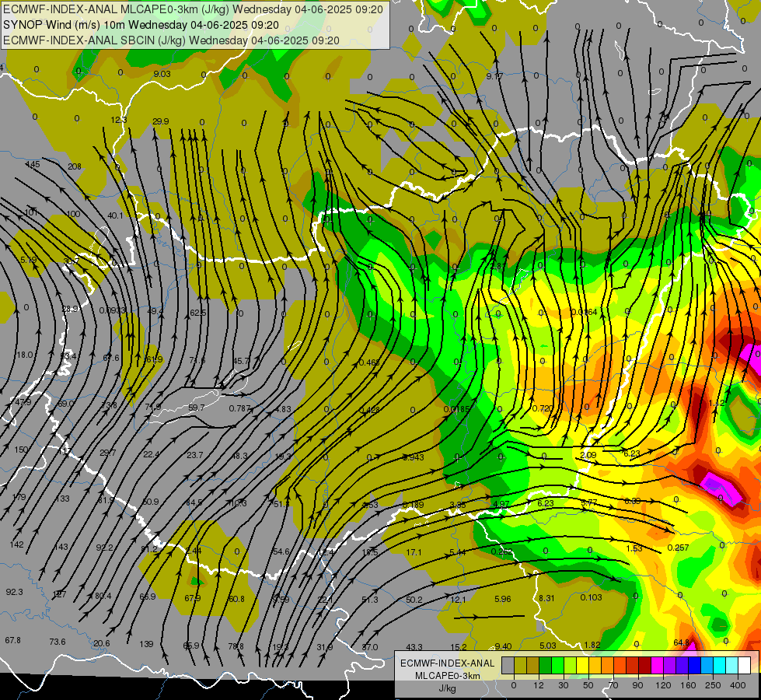Click the SBCIN title line
Image resolution: width=761 pixels, height=700 pixels.
point(171,40)
